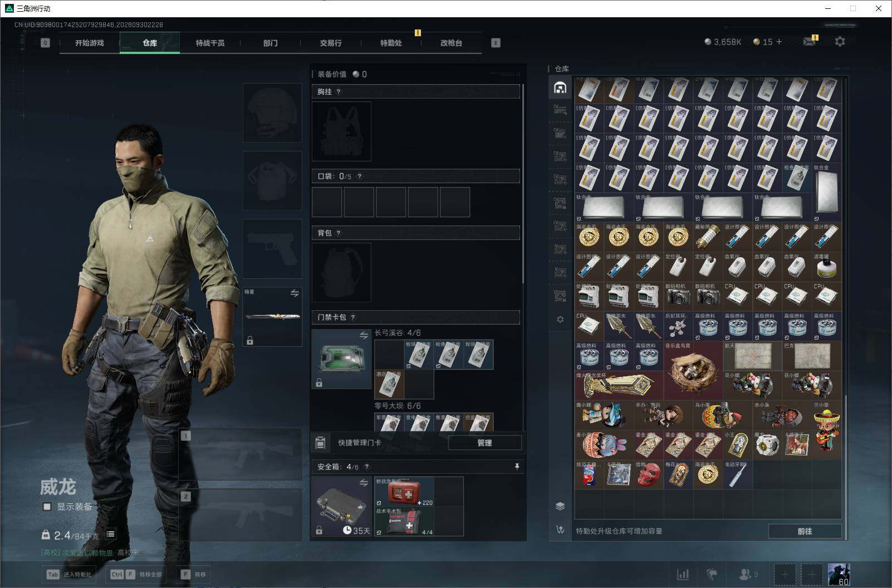Open the settings gear in the top bar

tap(840, 42)
